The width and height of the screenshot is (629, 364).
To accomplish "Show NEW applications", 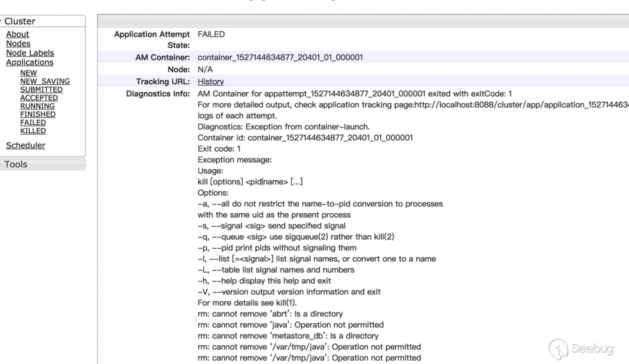I will [28, 73].
